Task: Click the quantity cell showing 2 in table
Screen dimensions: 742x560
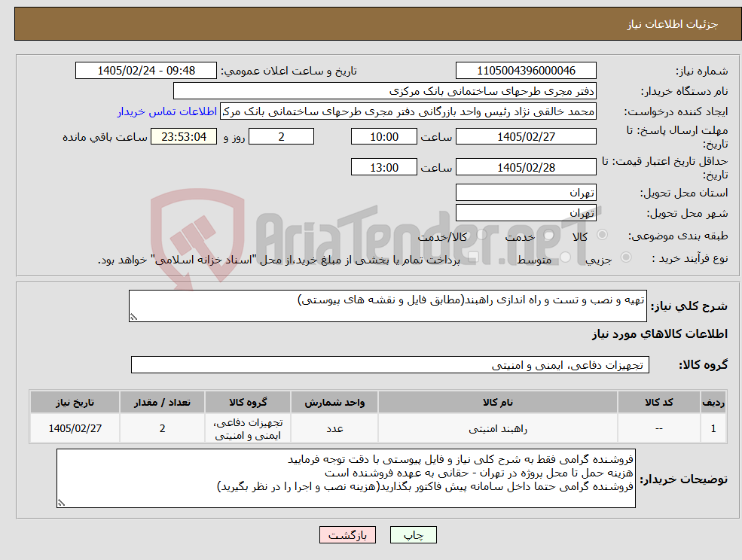Action: (162, 428)
